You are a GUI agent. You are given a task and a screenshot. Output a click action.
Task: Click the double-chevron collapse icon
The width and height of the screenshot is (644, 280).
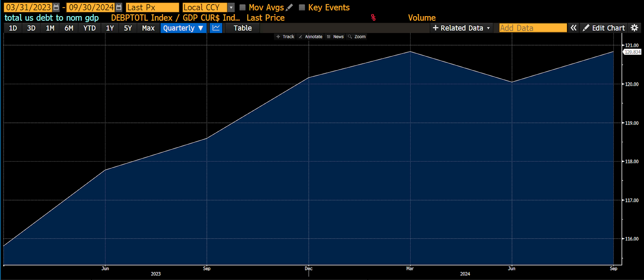click(x=574, y=28)
